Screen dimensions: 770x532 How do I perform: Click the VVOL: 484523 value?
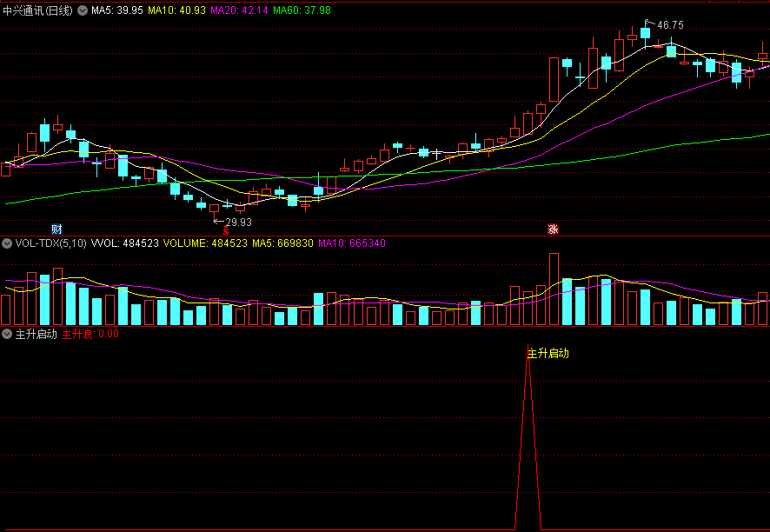coord(125,243)
